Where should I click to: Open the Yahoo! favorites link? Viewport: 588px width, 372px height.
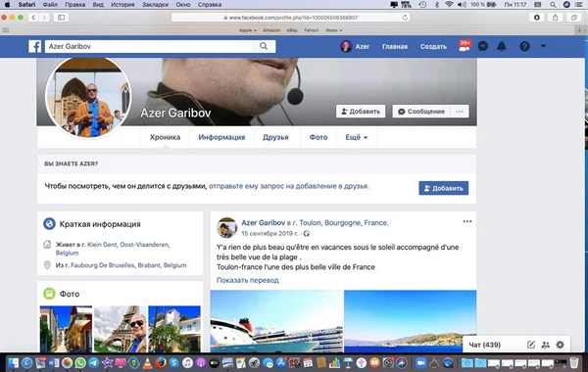coord(312,30)
